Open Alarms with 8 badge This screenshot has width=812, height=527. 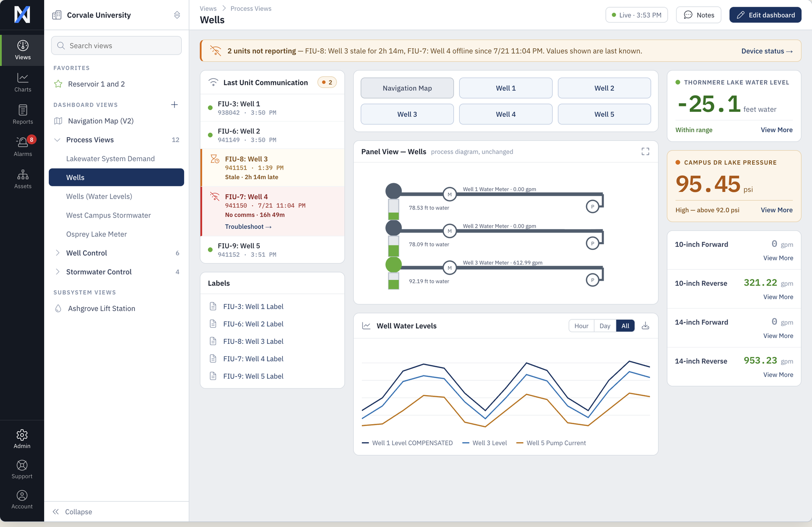(x=23, y=147)
